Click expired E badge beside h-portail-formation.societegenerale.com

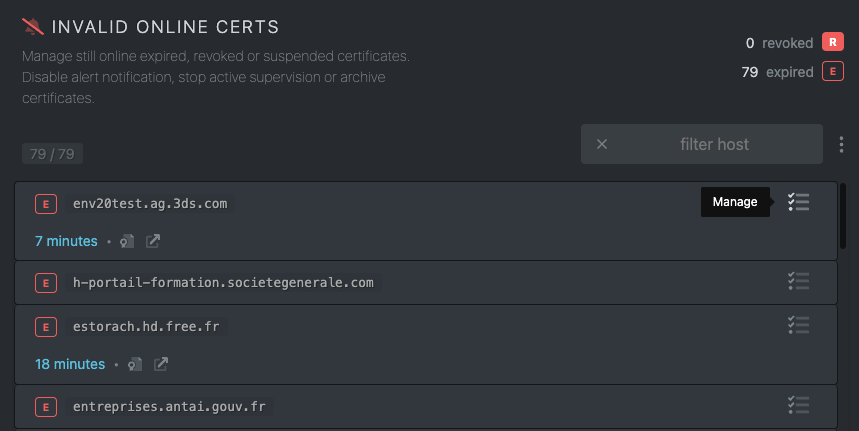point(45,283)
